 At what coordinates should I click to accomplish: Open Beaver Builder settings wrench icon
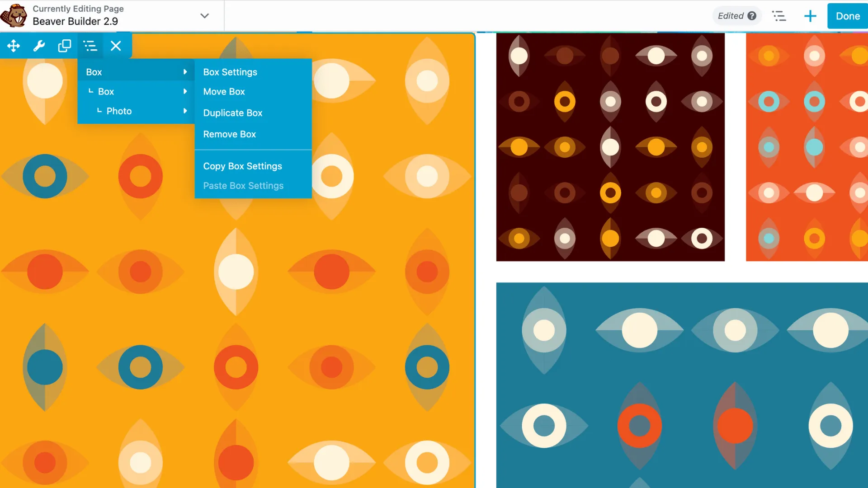coord(39,46)
